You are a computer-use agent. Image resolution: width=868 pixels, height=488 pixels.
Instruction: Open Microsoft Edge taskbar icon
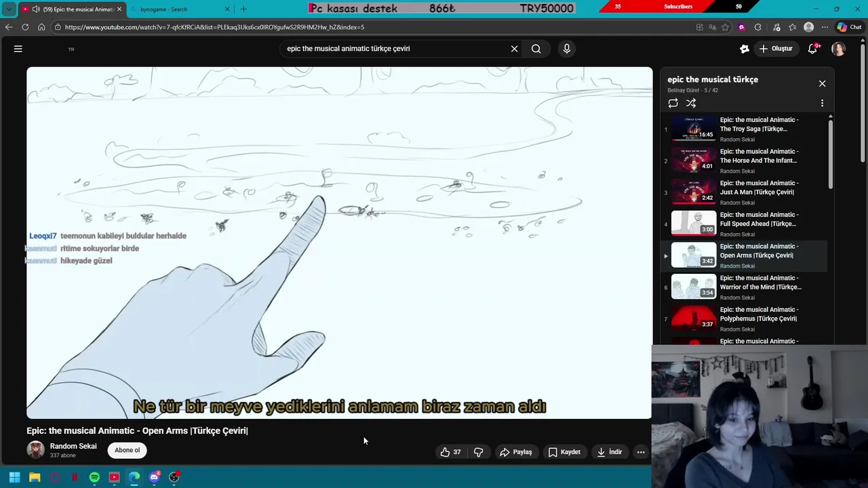pyautogui.click(x=134, y=477)
